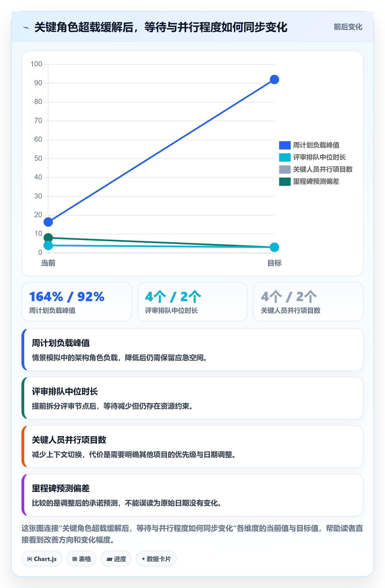Click the 关键人员并行项目数 legend label

pos(323,169)
